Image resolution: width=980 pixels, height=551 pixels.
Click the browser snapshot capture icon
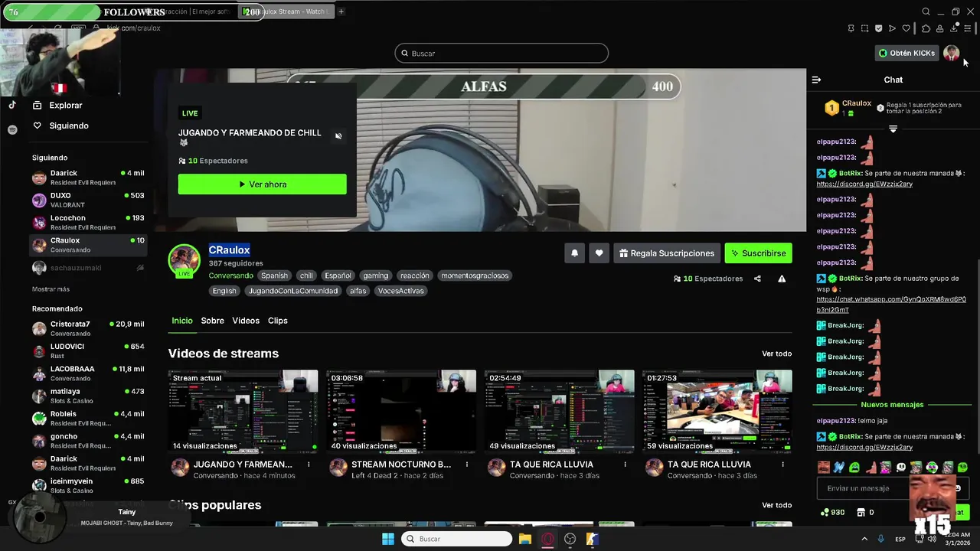pos(864,28)
